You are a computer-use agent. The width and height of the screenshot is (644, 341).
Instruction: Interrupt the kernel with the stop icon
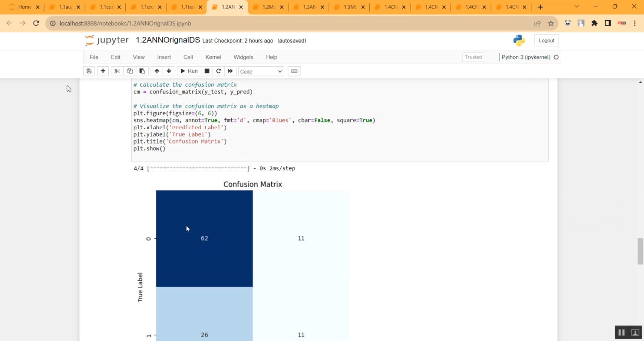pyautogui.click(x=207, y=71)
